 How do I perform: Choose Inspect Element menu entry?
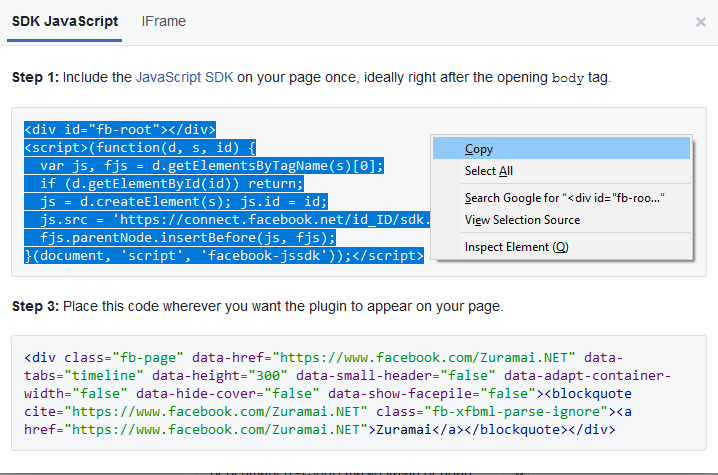pyautogui.click(x=561, y=247)
